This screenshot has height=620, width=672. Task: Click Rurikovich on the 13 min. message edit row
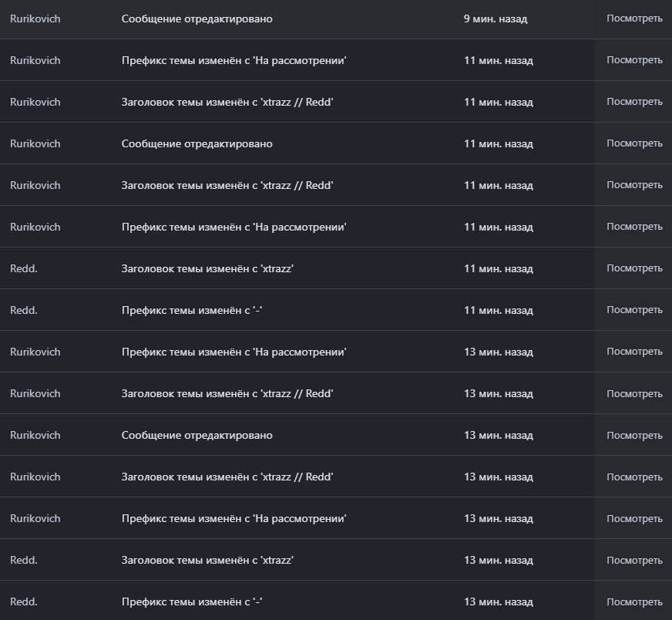tap(35, 435)
